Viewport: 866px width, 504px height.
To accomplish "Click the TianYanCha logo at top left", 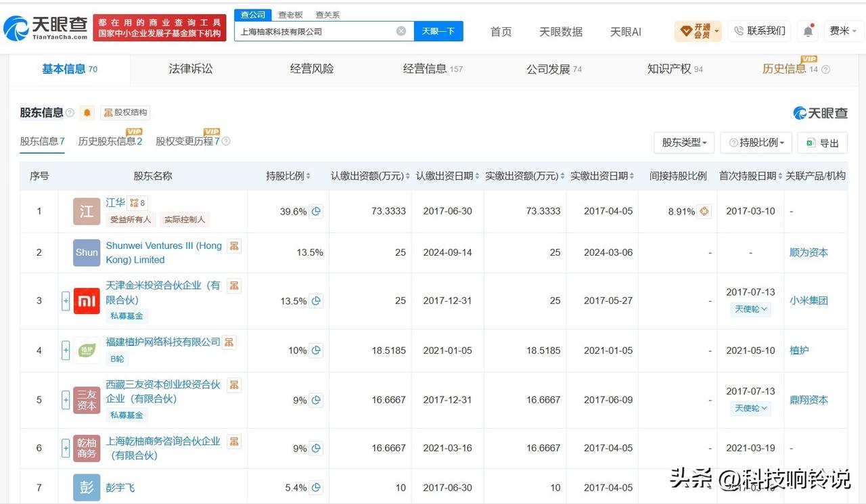I will point(45,28).
